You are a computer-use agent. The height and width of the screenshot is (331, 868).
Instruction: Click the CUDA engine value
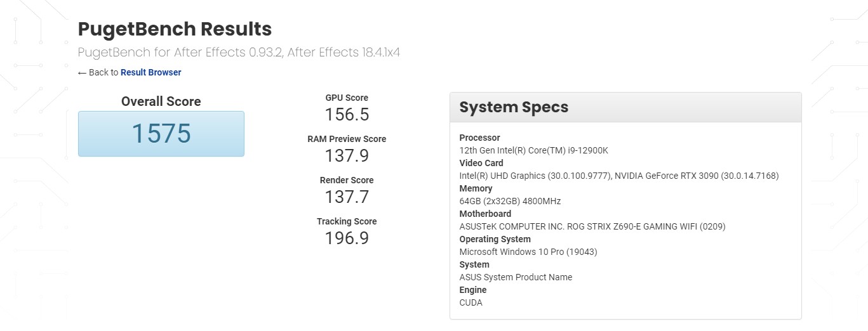tap(471, 302)
